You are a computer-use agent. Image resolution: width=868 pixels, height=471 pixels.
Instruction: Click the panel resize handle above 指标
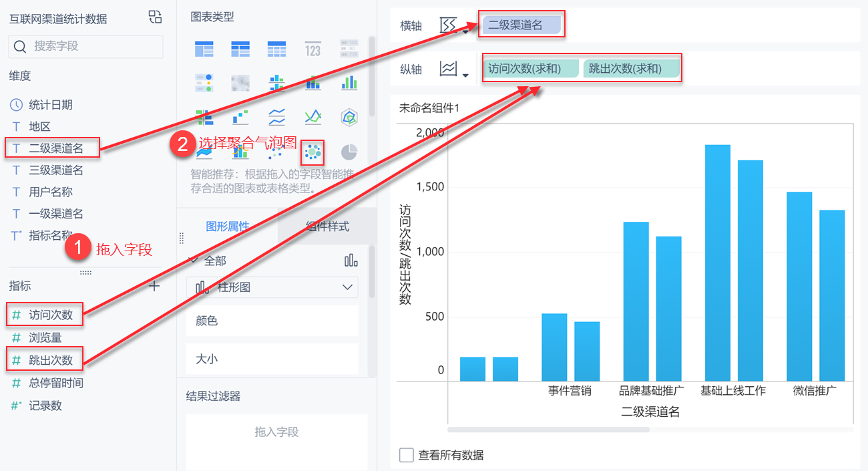point(85,273)
